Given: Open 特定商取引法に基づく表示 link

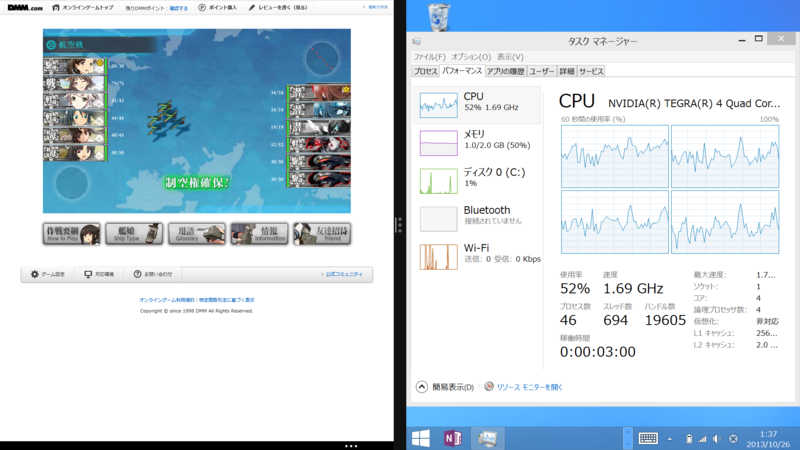Looking at the screenshot, I should pyautogui.click(x=227, y=300).
